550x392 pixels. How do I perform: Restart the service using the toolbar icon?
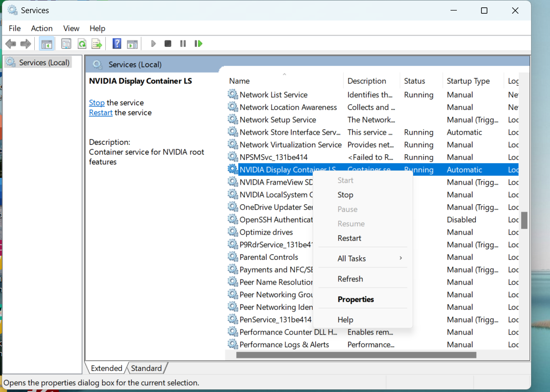[198, 43]
